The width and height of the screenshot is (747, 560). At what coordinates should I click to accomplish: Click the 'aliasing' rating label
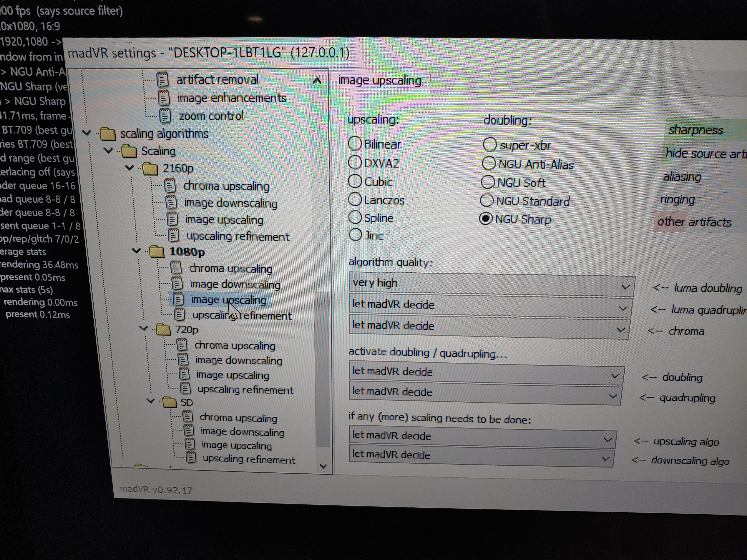pyautogui.click(x=682, y=176)
